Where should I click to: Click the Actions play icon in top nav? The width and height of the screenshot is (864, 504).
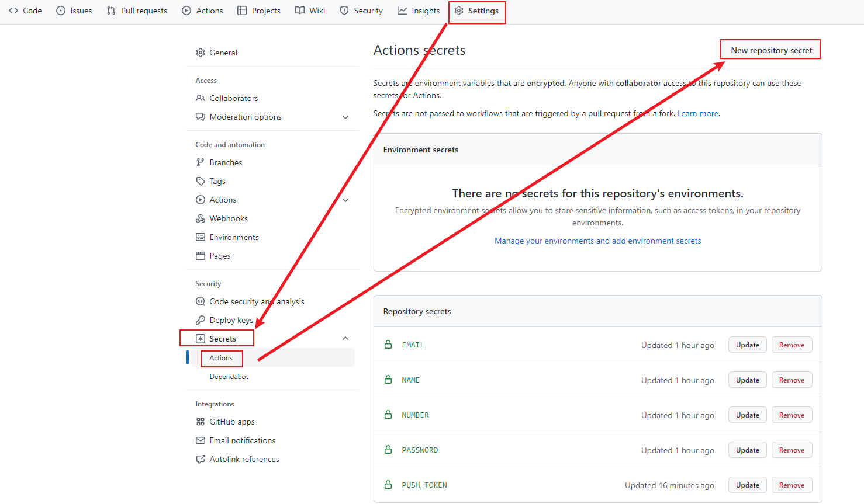(186, 11)
